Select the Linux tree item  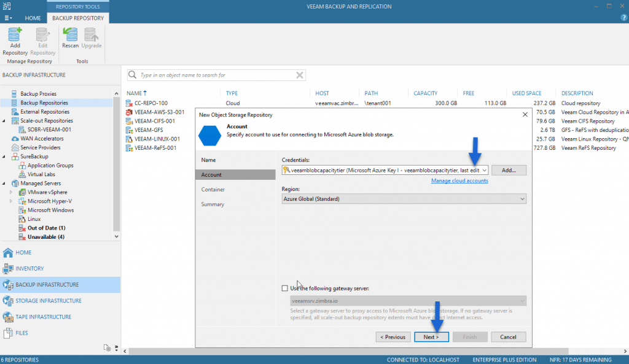tap(34, 219)
